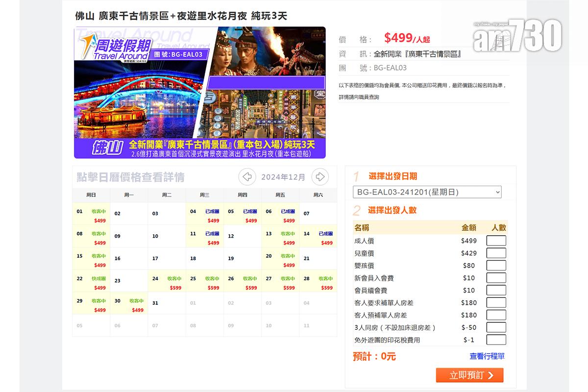This screenshot has width=588, height=392.
Task: Open the departure date dropdown
Action: [x=427, y=192]
